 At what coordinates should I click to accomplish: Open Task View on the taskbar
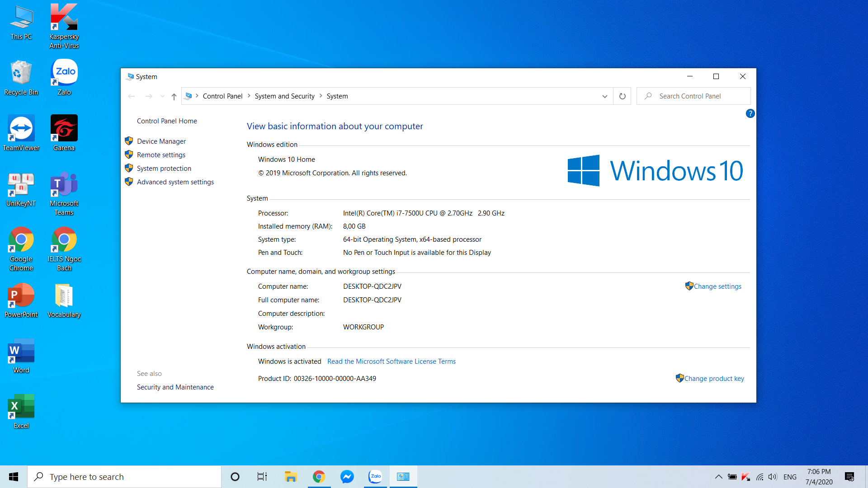[262, 477]
